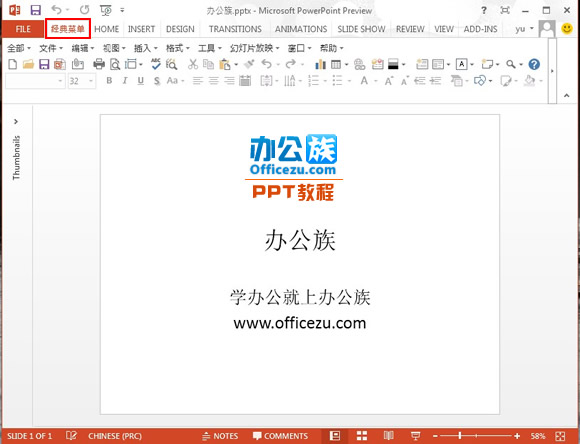Fit the slide to the current window
Viewport: 580px width, 444px height.
point(560,436)
